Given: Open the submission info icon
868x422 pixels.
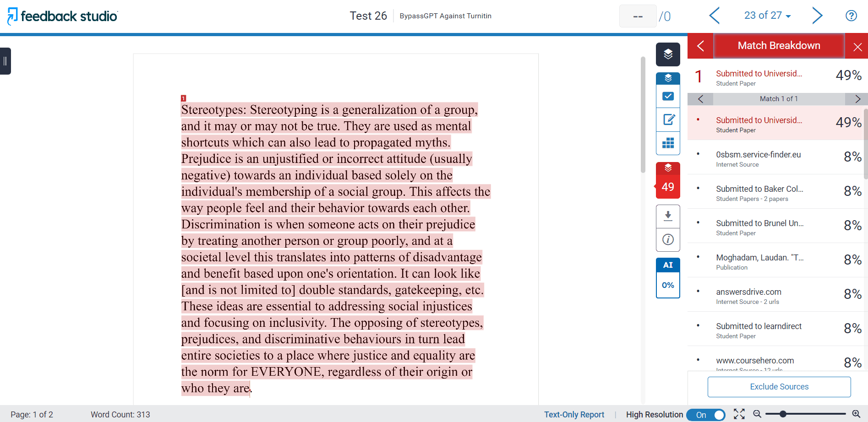Looking at the screenshot, I should tap(668, 239).
